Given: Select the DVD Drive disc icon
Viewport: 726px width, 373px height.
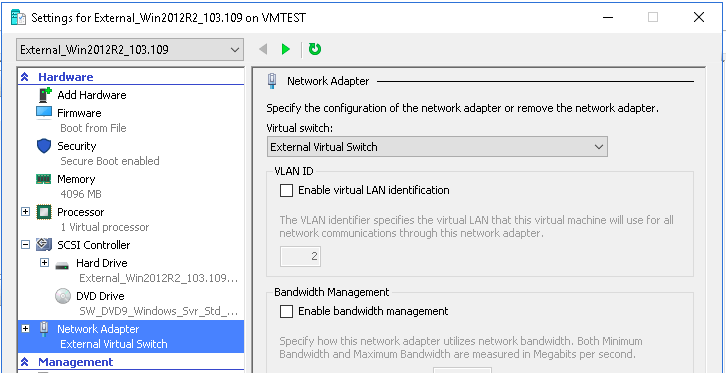Looking at the screenshot, I should pyautogui.click(x=63, y=296).
